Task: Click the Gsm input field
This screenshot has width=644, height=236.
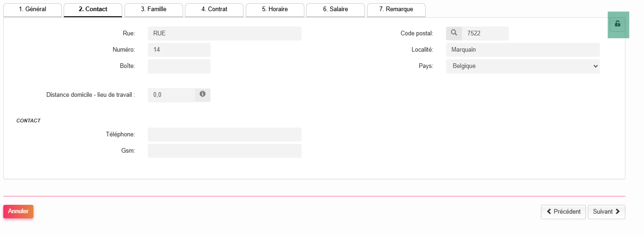Action: tap(224, 151)
